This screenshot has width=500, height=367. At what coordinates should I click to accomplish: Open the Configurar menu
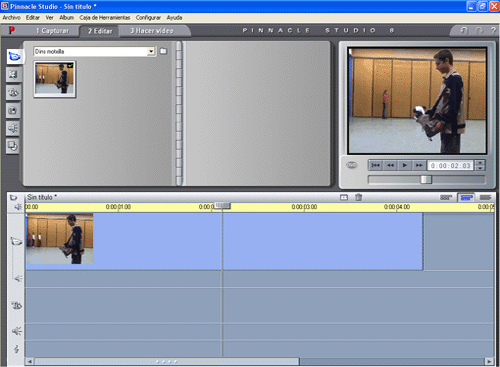click(148, 18)
